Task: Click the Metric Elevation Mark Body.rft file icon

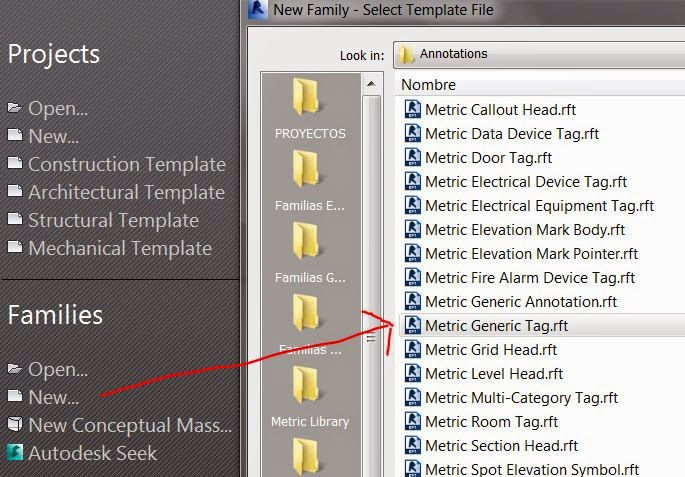Action: click(x=412, y=229)
